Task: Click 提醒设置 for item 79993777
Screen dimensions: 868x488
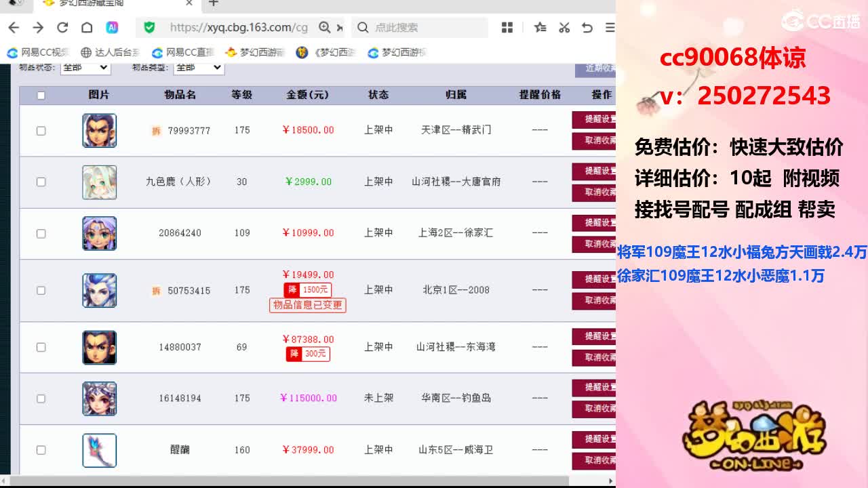Action: pos(594,120)
